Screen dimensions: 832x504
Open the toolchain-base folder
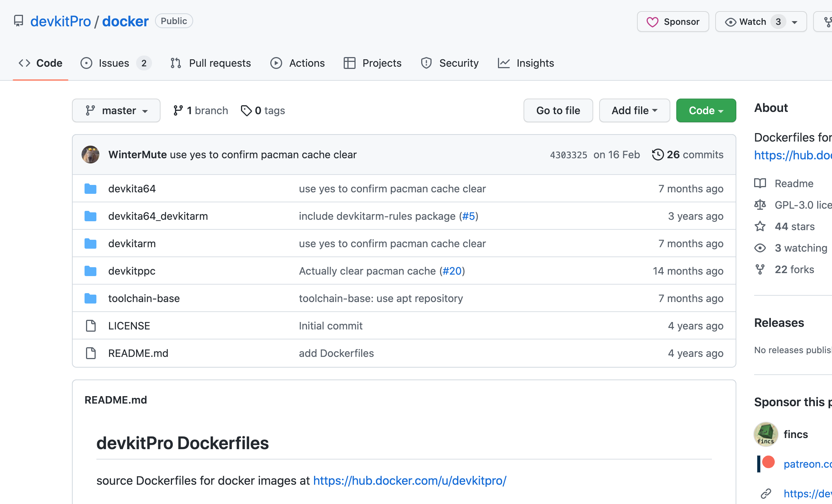144,298
